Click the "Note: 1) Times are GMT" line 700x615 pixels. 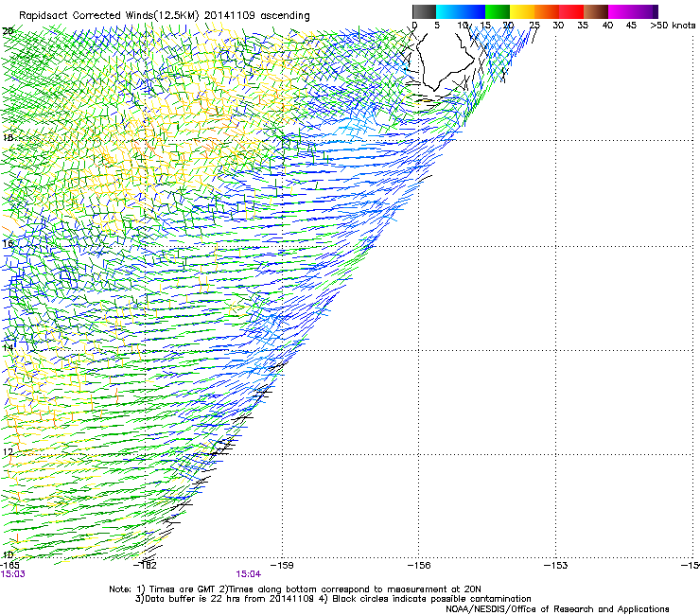[x=295, y=589]
